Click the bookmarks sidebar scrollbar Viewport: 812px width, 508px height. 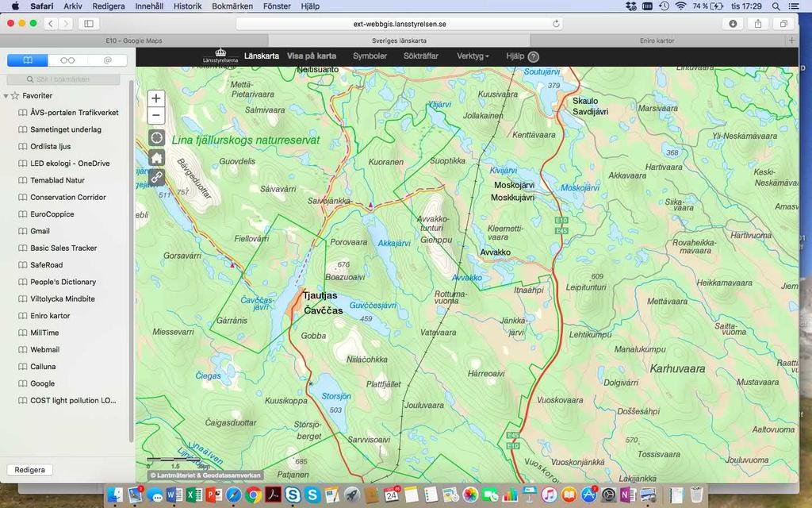131,260
